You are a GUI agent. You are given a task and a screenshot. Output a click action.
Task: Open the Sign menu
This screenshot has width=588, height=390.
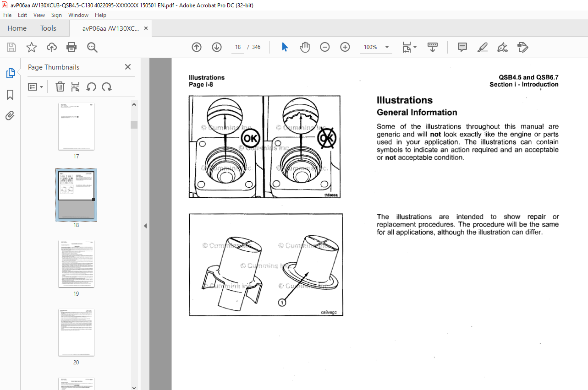(56, 15)
